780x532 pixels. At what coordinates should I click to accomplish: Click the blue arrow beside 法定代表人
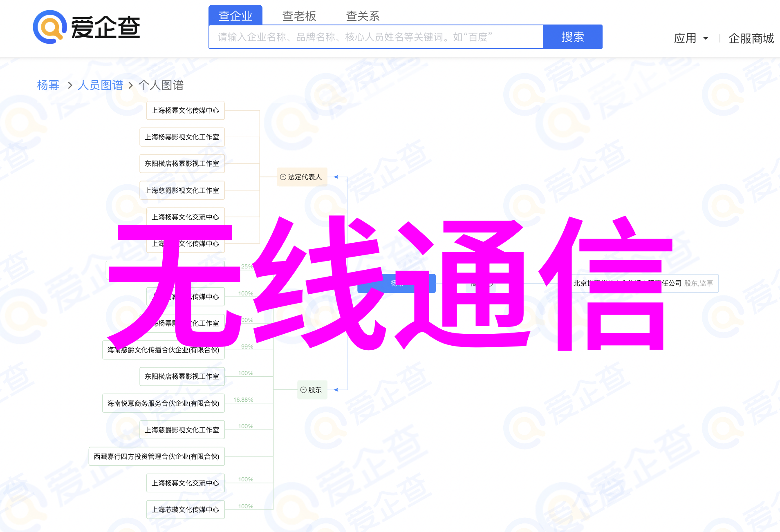tap(336, 177)
